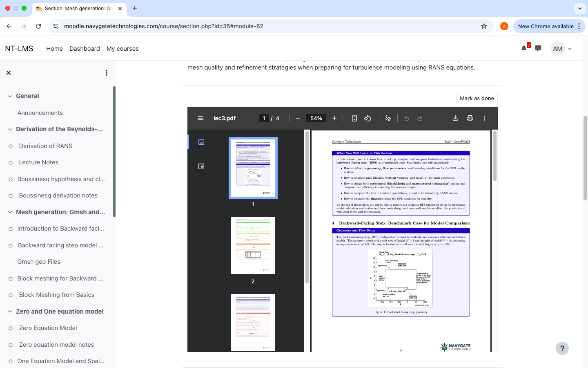Toggle completion circle for Block Meshing from Basics
588x368 pixels.
pos(11,295)
